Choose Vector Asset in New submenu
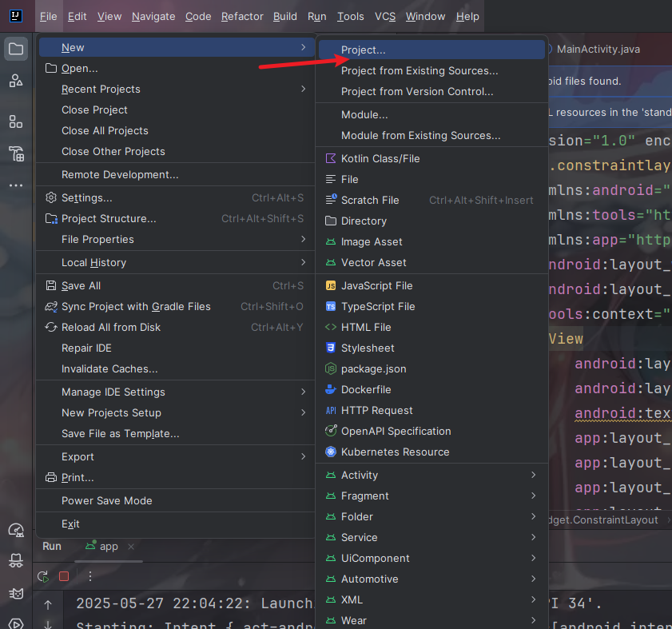The height and width of the screenshot is (629, 672). pos(432,262)
